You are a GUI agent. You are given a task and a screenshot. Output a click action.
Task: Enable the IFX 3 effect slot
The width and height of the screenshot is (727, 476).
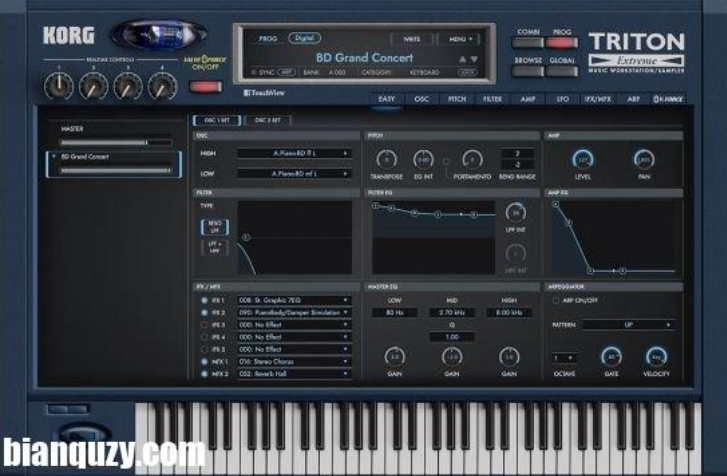point(205,325)
